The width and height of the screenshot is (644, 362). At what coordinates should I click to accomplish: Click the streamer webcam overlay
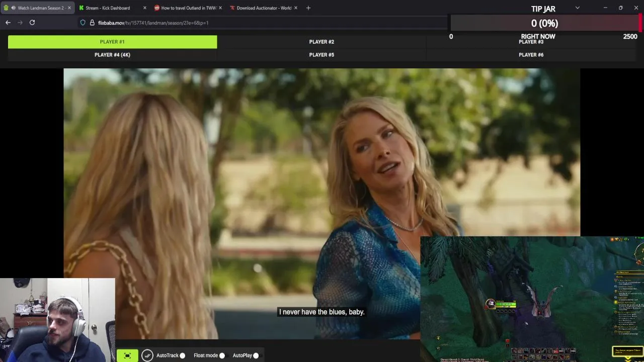pyautogui.click(x=57, y=320)
